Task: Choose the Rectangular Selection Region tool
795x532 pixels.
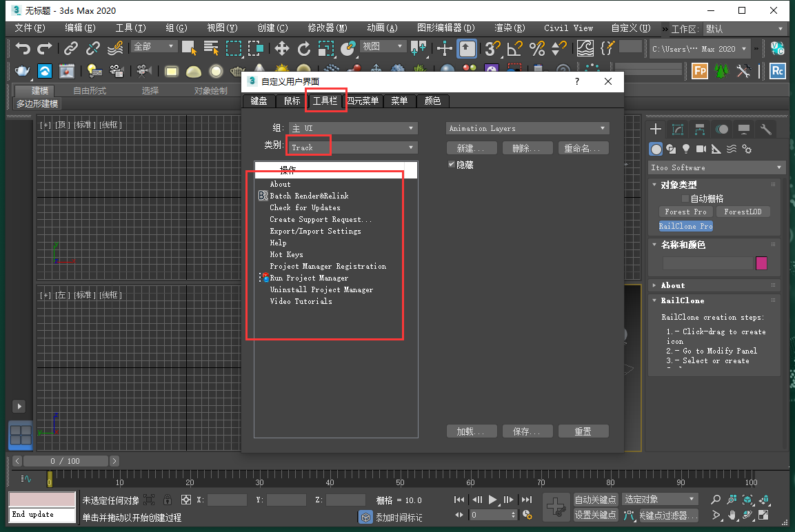Action: (233, 49)
